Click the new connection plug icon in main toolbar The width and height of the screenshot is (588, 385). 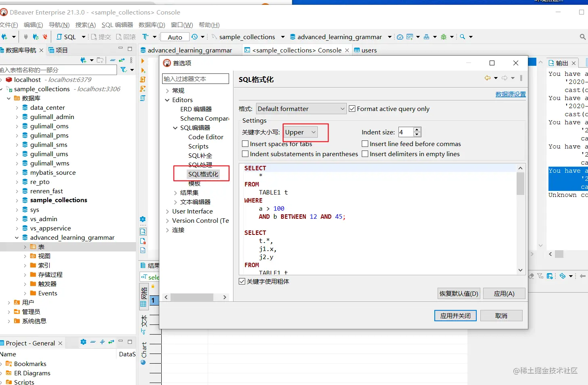4,37
